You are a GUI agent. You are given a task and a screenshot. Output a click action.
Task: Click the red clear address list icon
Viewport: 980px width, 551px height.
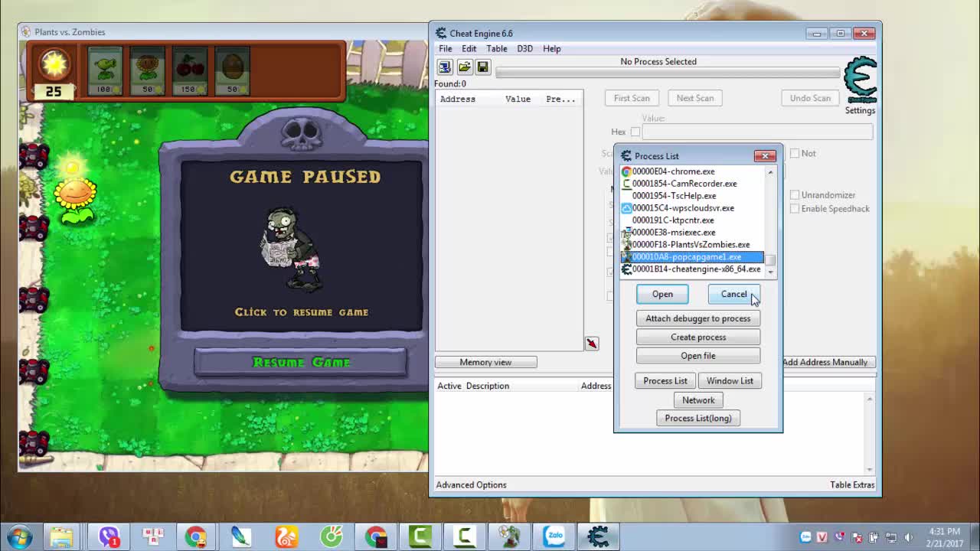click(592, 344)
